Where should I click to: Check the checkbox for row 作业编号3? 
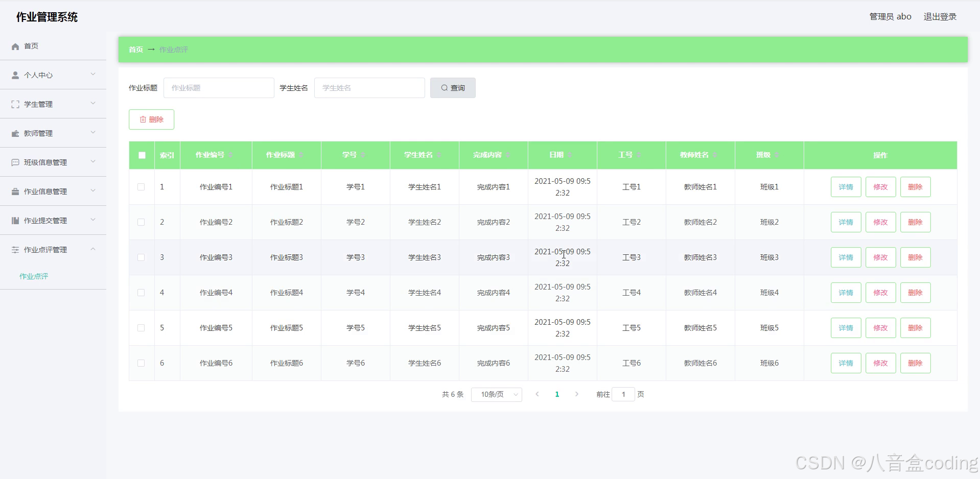coord(141,257)
